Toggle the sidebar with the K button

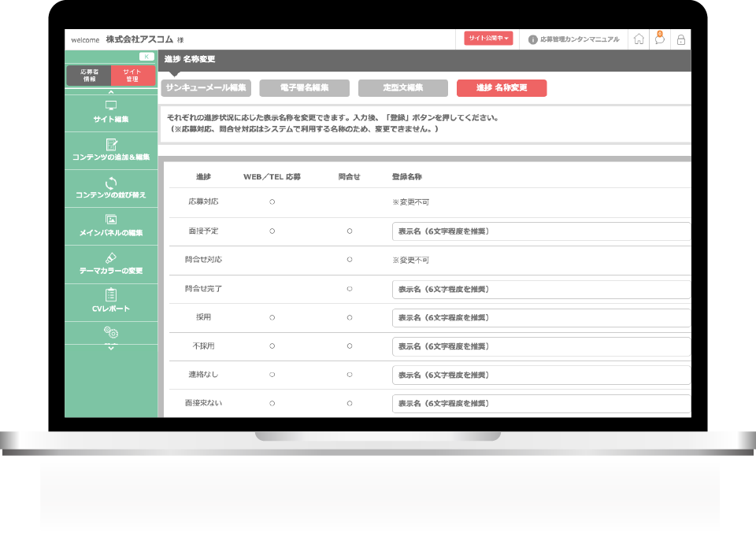(146, 57)
